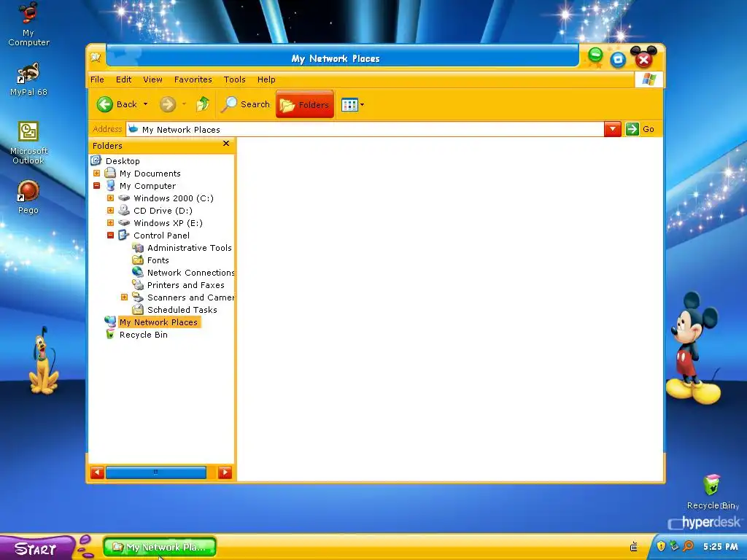Viewport: 747px width, 560px height.
Task: Click the taskbar clock 5:25 PM
Action: (720, 547)
